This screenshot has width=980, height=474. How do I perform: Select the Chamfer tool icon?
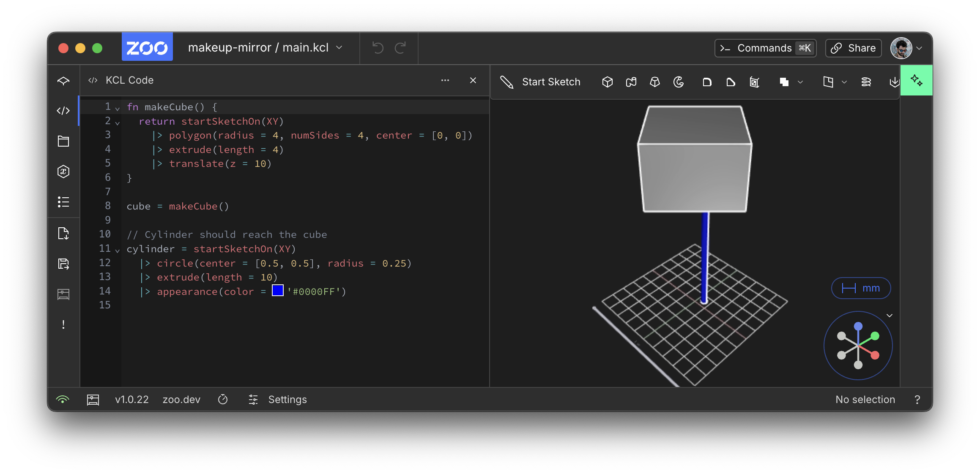pos(731,82)
